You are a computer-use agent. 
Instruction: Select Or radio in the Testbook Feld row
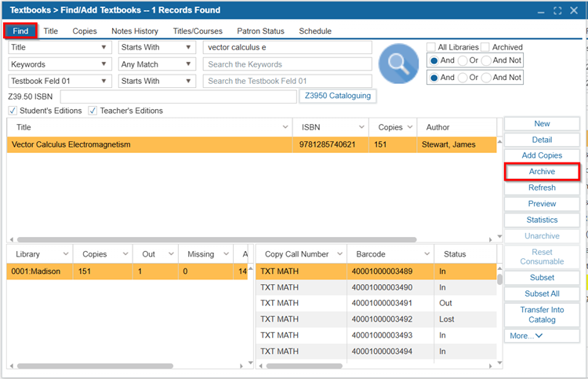tap(463, 78)
